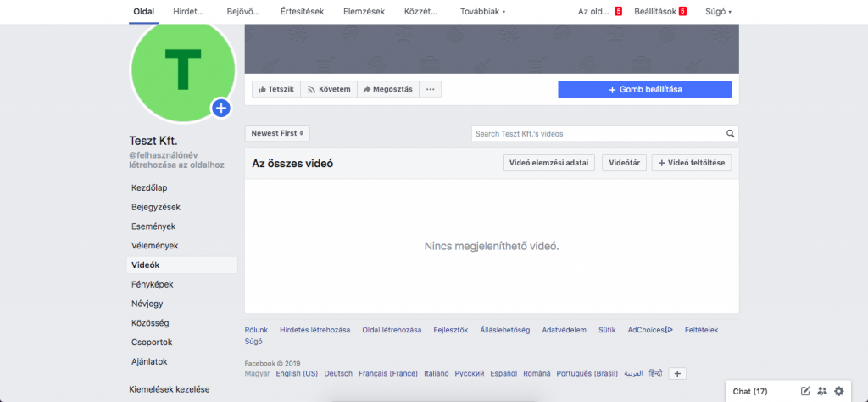Open Videó elemzési adatai

(548, 163)
